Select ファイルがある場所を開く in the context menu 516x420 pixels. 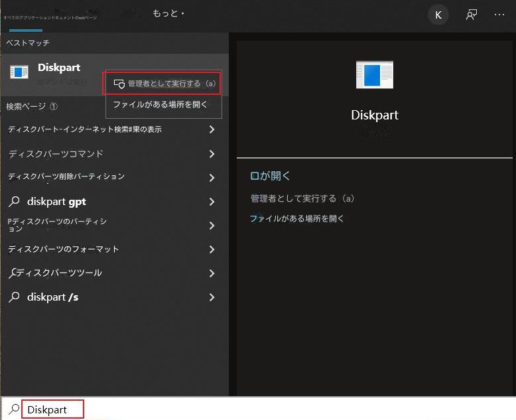161,105
